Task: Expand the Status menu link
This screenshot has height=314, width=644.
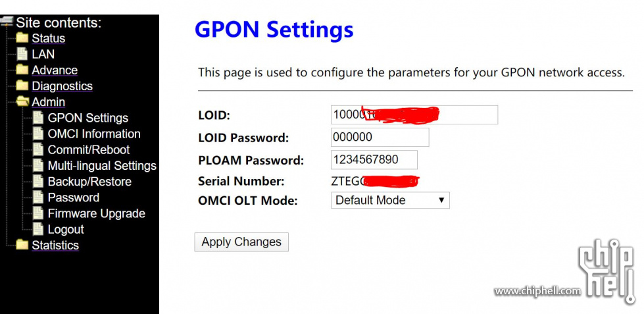Action: (x=48, y=38)
